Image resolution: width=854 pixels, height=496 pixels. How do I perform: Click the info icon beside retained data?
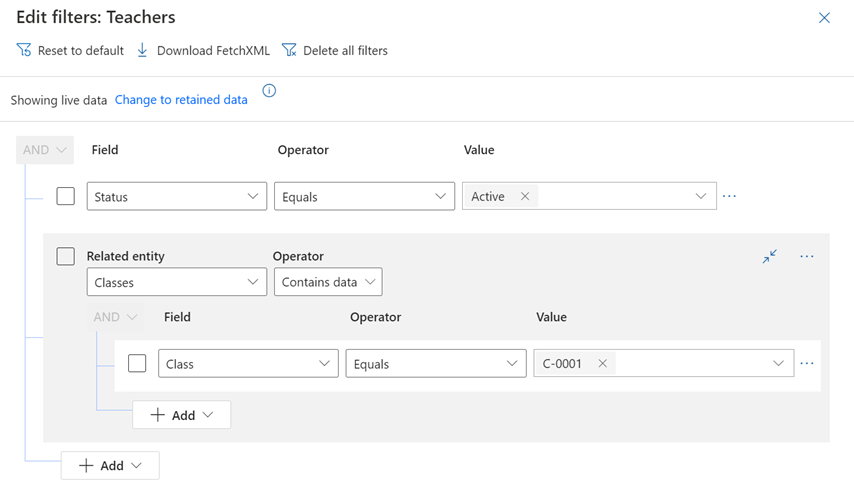point(269,91)
